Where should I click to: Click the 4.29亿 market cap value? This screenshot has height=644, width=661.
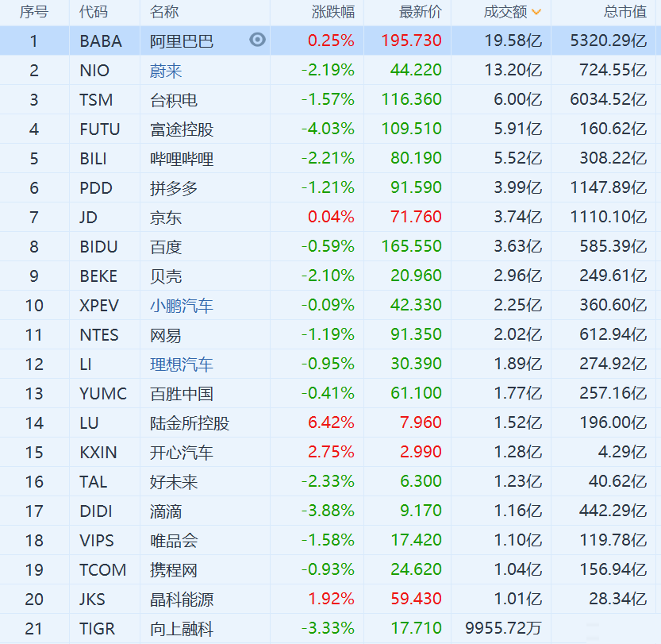tap(623, 452)
